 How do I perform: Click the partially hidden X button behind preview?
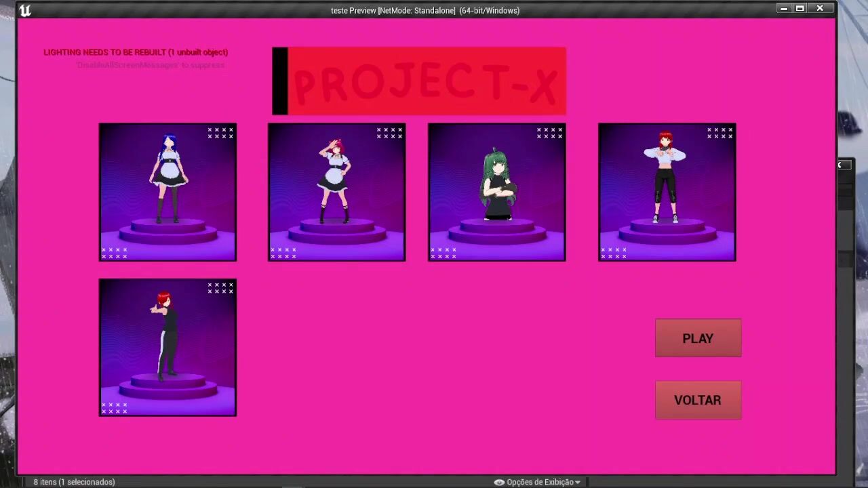click(x=840, y=165)
